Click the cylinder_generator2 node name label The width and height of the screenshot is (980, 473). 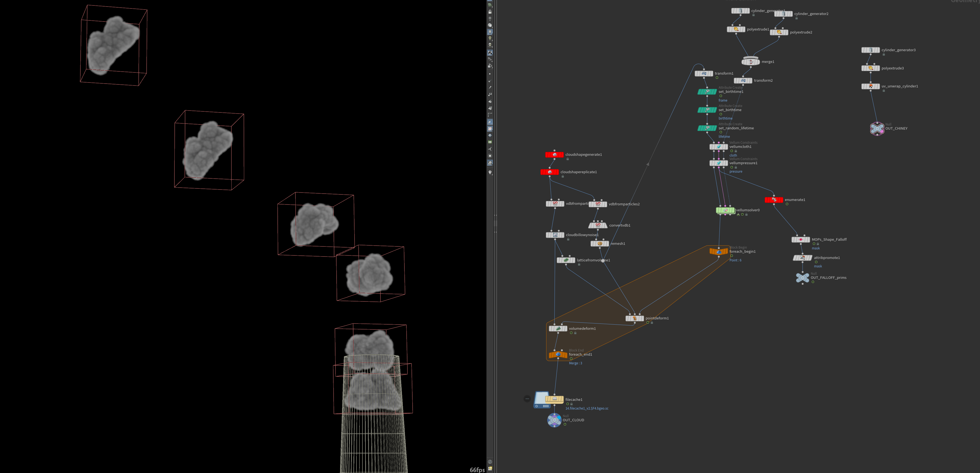[x=811, y=14]
